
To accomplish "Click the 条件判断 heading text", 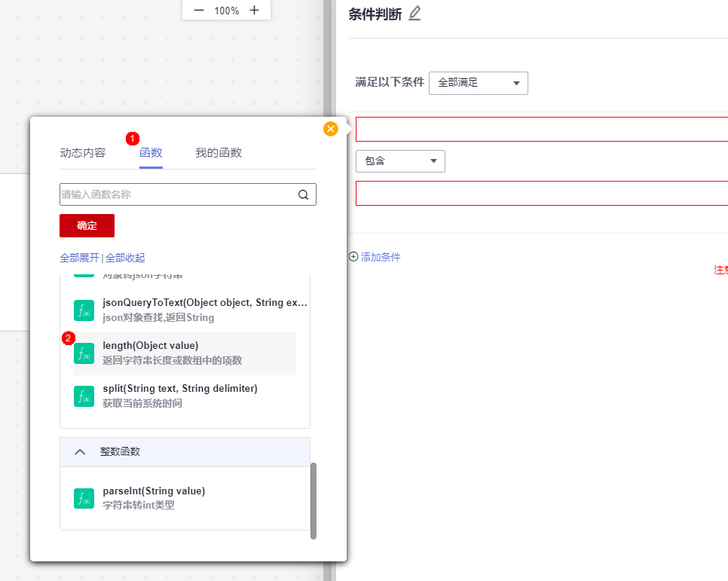I will 375,14.
